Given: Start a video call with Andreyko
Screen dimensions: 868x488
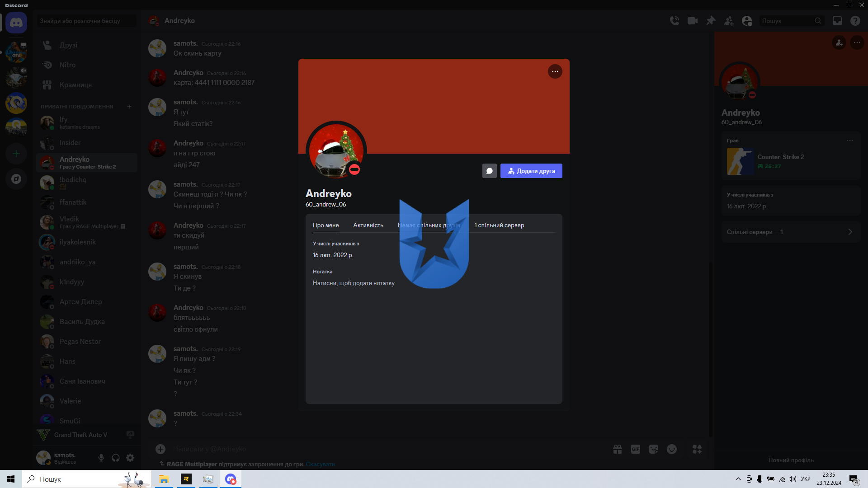Looking at the screenshot, I should tap(693, 21).
